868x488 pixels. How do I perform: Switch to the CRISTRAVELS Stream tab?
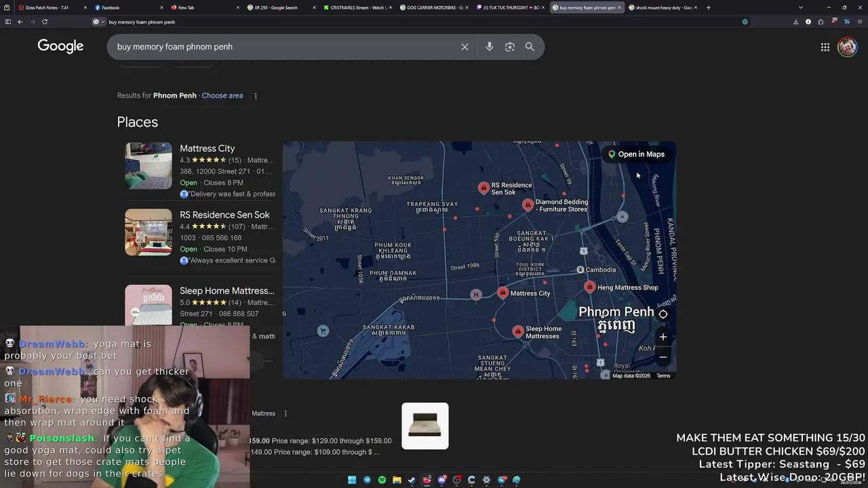(358, 7)
